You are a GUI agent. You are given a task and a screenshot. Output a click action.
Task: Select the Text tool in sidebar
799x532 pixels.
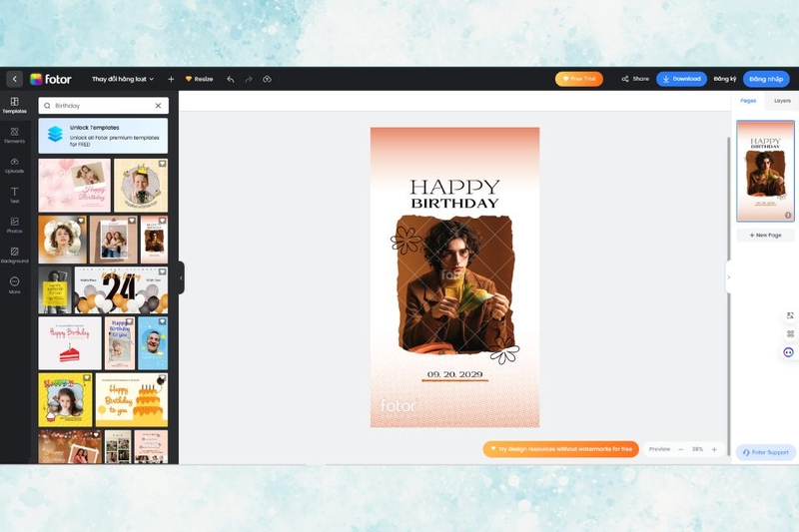(14, 196)
